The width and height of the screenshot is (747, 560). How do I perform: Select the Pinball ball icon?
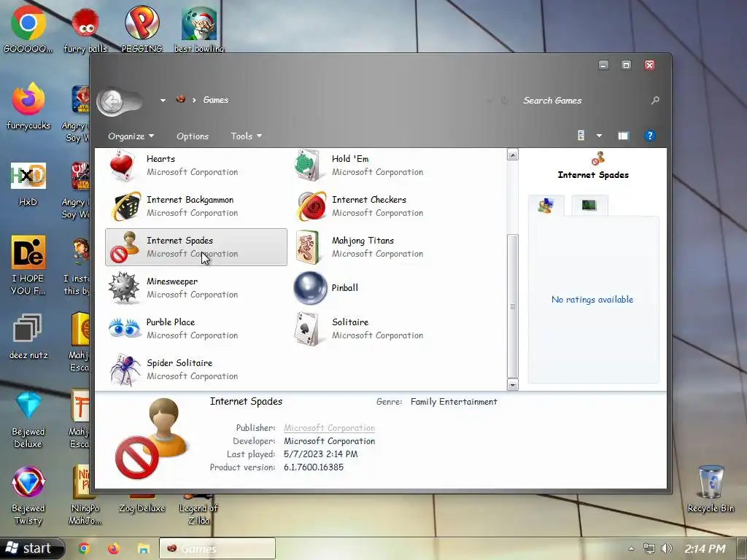point(309,287)
